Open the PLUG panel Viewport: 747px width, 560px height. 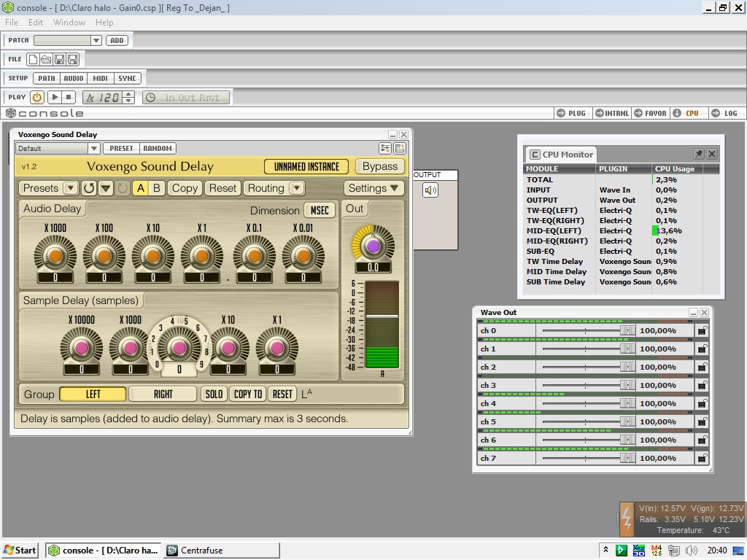pyautogui.click(x=571, y=113)
